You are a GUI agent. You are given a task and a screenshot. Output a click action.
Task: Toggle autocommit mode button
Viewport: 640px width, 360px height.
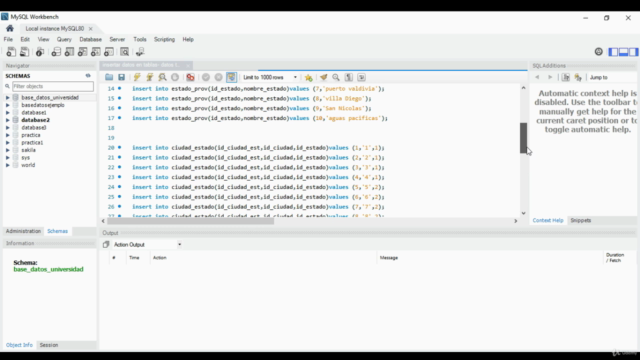tap(231, 77)
